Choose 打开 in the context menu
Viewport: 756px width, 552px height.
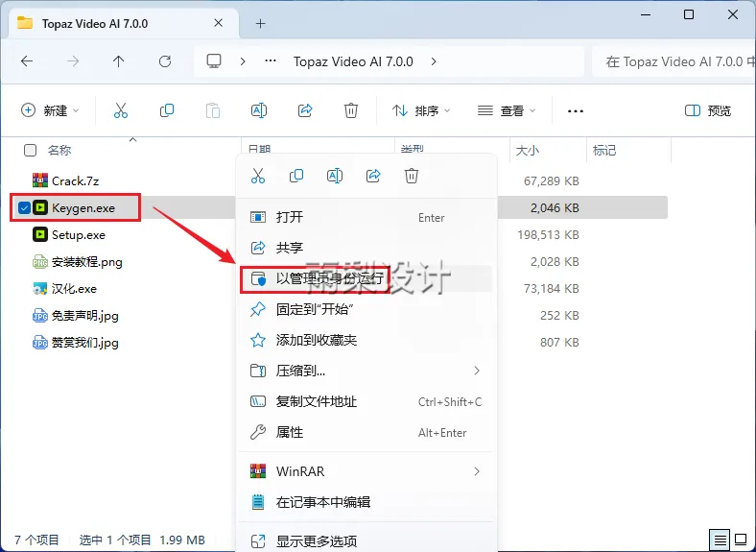(x=366, y=217)
